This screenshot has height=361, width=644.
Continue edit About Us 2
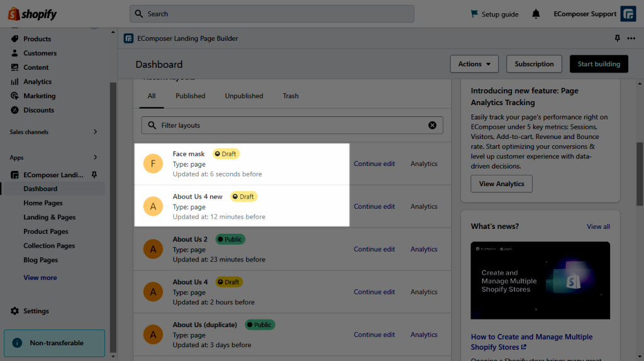coord(374,249)
